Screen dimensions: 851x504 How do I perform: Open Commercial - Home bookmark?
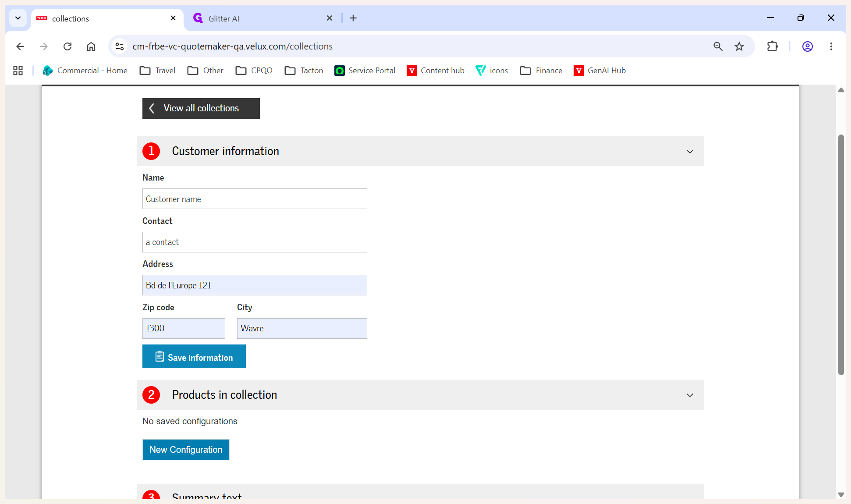pyautogui.click(x=85, y=71)
